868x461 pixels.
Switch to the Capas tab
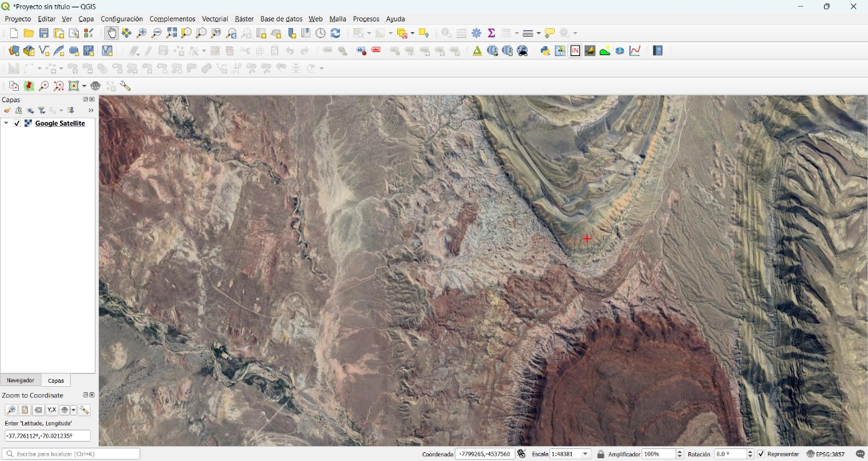[56, 380]
